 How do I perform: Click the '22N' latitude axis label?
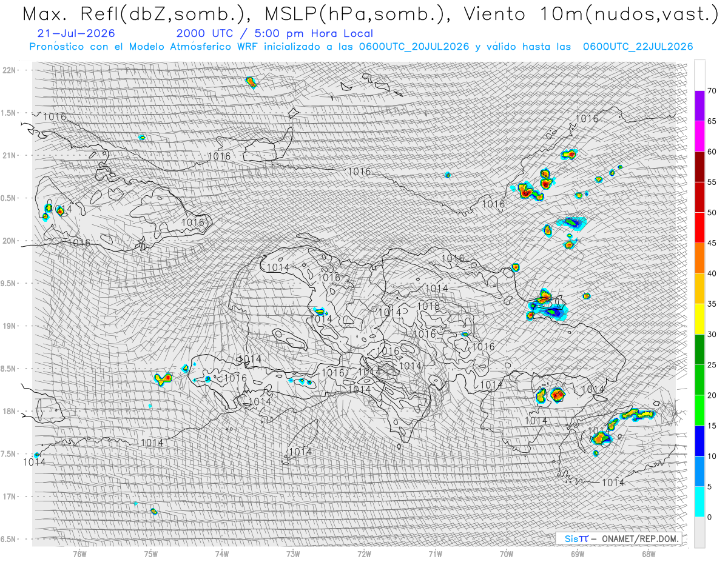(9, 70)
